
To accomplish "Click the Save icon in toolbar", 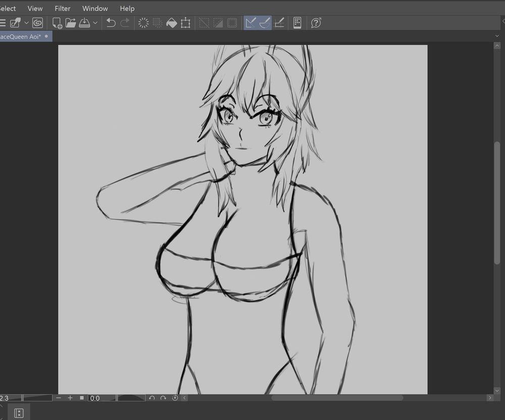I will (84, 23).
